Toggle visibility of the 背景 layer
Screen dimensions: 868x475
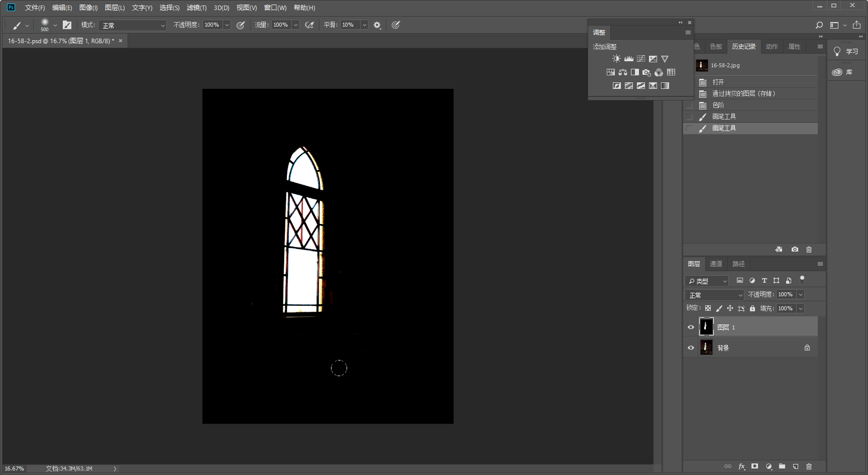coord(691,348)
